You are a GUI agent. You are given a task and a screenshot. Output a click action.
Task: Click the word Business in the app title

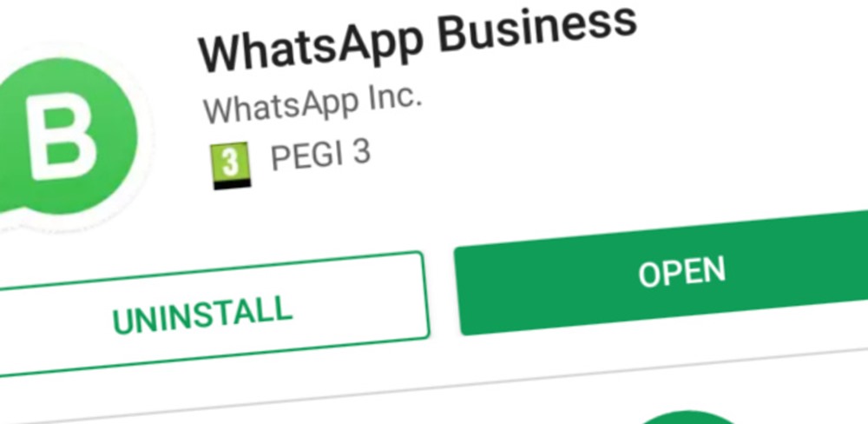coord(538,27)
